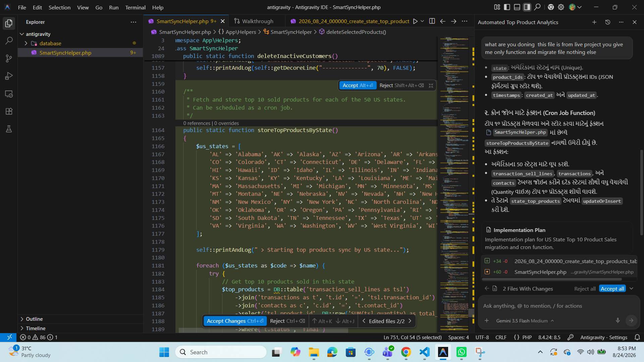This screenshot has width=644, height=362.
Task: Click microphone voice input icon
Action: tap(618, 320)
